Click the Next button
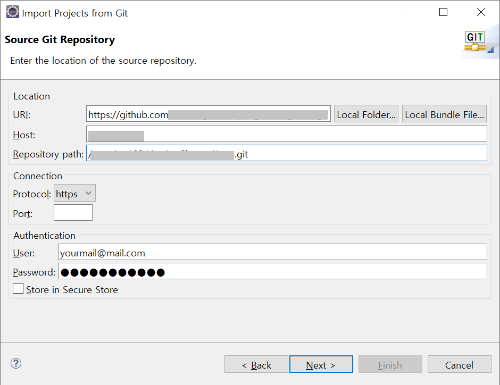 coord(321,364)
